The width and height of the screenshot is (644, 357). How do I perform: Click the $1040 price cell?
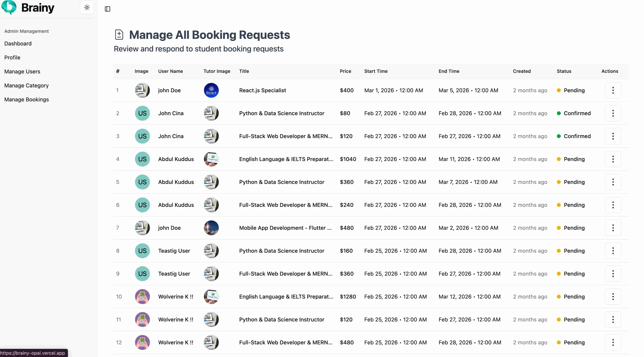click(x=348, y=159)
